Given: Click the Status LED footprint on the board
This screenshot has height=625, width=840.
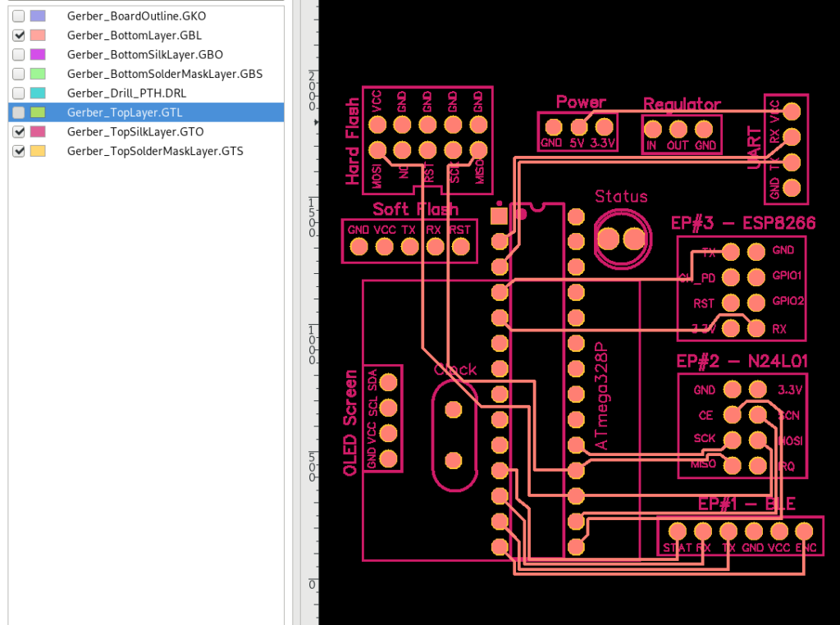Looking at the screenshot, I should [x=622, y=239].
